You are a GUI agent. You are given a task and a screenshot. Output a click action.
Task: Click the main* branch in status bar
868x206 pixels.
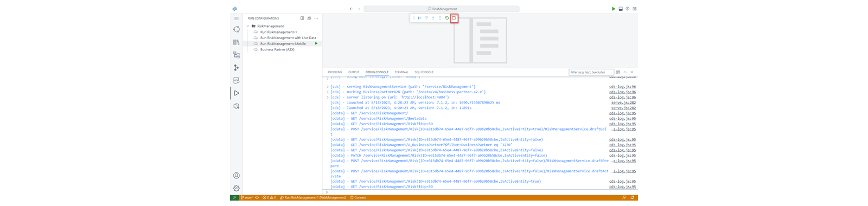click(247, 198)
